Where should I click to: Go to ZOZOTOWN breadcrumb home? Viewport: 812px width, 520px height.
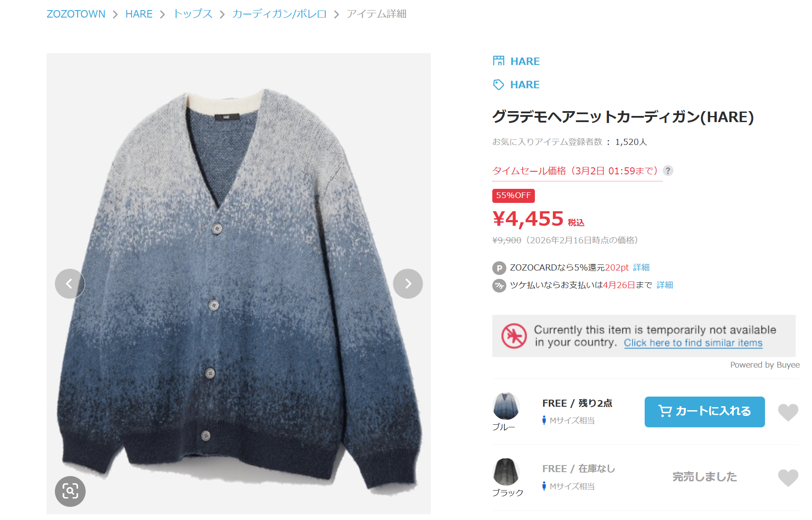coord(76,14)
